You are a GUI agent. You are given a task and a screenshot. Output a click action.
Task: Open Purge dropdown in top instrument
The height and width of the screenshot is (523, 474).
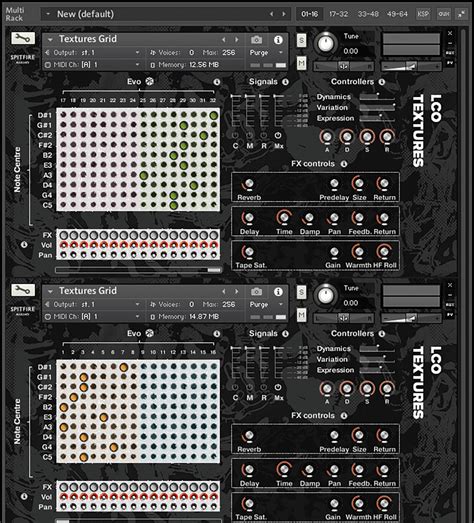point(266,53)
